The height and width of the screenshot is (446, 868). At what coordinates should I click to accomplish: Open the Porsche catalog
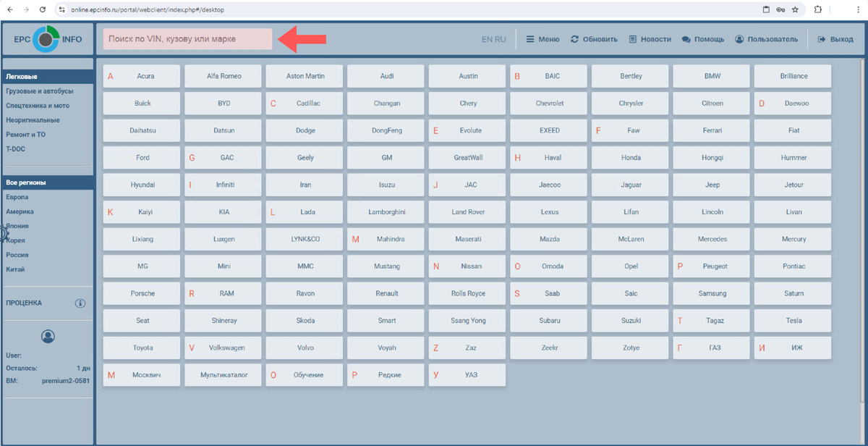pos(142,293)
